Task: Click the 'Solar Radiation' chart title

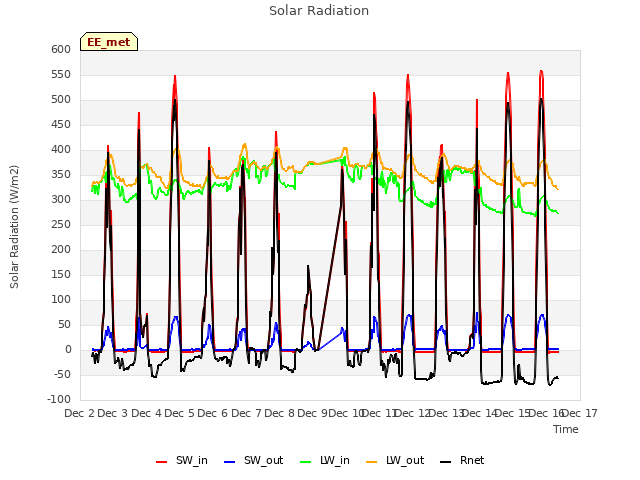Action: coord(319,11)
